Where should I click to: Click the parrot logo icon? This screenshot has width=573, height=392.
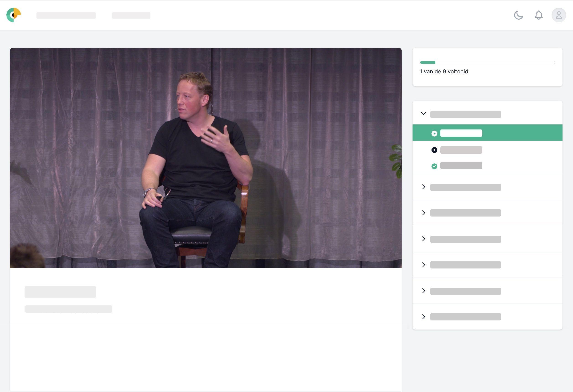[x=13, y=15]
